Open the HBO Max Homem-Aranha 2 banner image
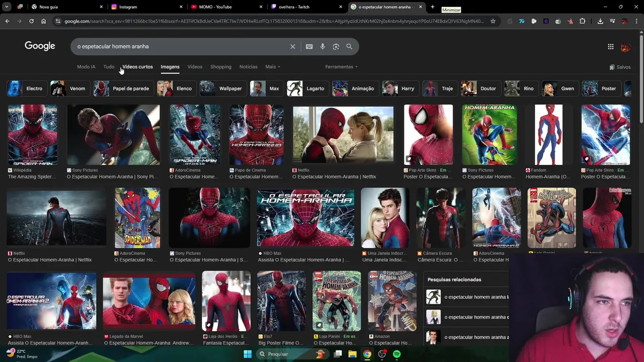 pyautogui.click(x=51, y=301)
